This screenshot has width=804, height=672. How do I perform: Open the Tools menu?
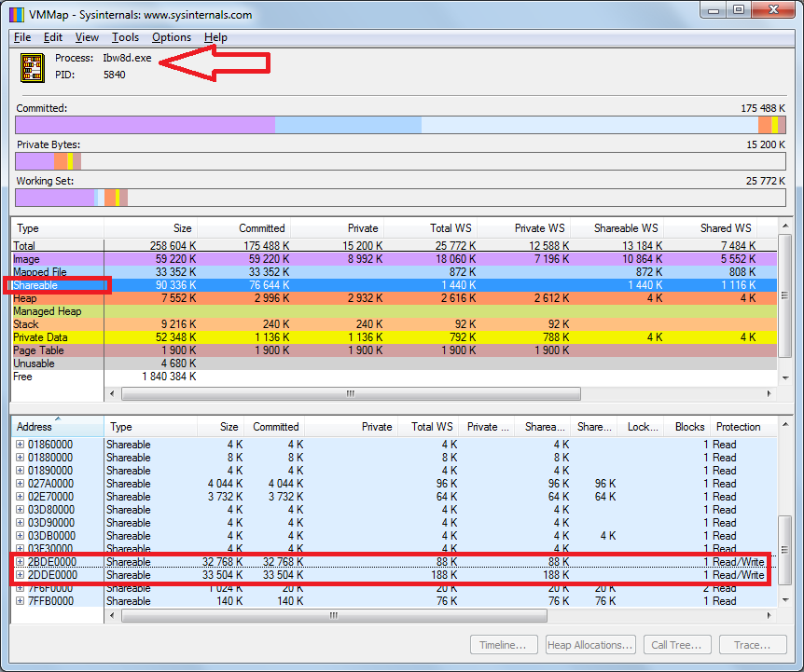(x=125, y=37)
